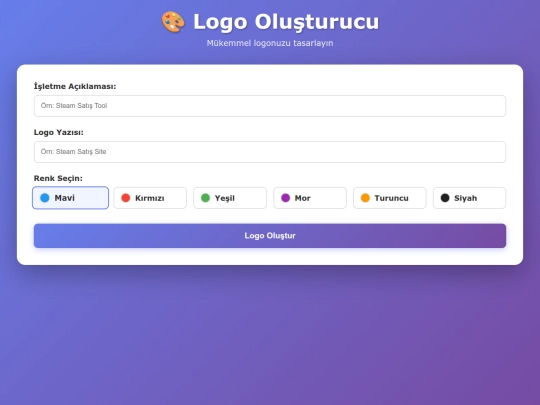Click the Renk Seçin label

tap(58, 178)
